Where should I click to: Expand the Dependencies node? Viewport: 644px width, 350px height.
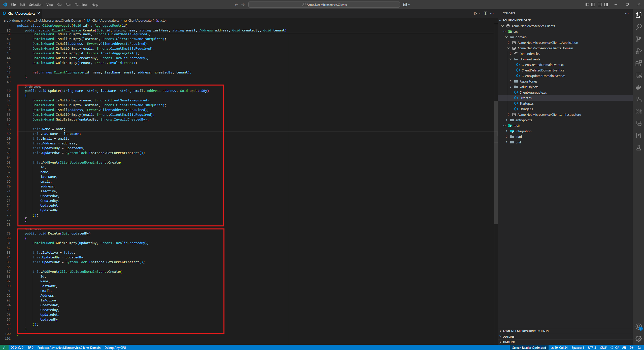click(511, 54)
